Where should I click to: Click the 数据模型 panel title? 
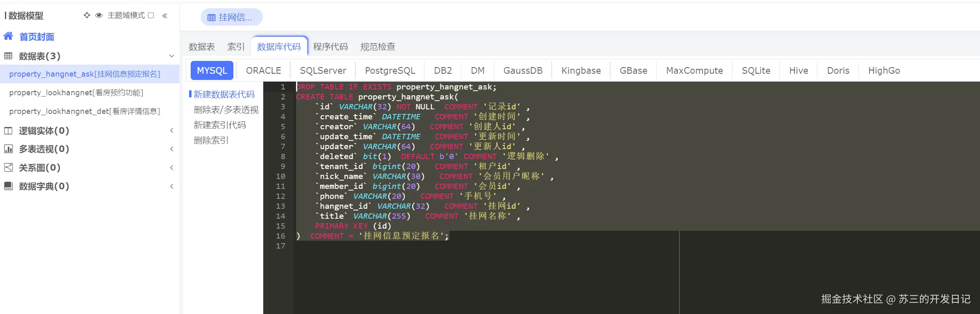click(x=26, y=16)
